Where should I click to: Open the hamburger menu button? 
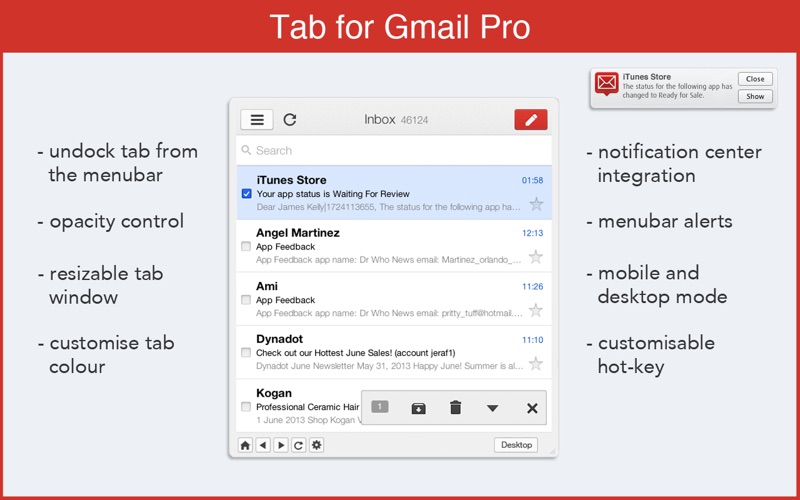(257, 120)
